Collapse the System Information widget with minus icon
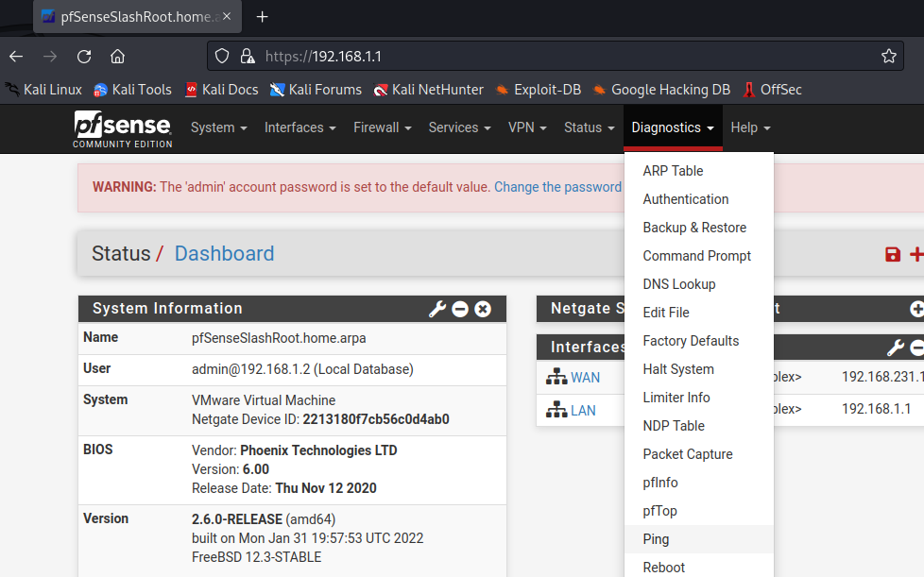Viewport: 924px width, 577px height. click(x=460, y=309)
